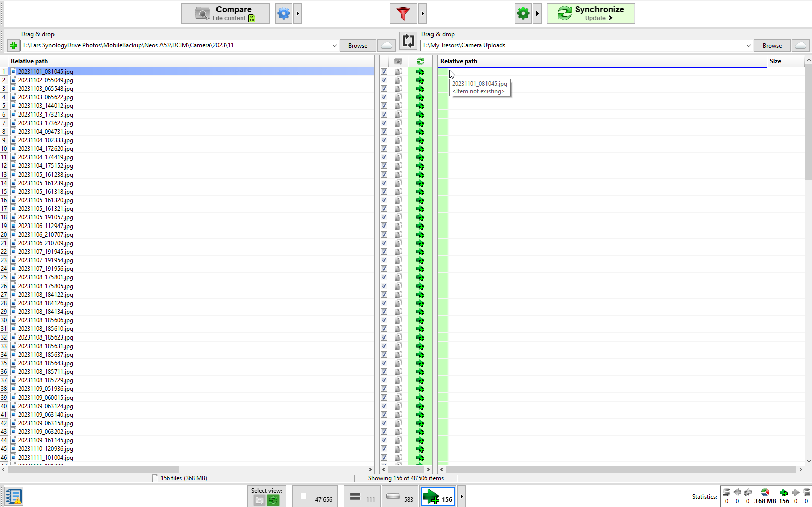Swap sides with the center swap icon

tap(408, 41)
